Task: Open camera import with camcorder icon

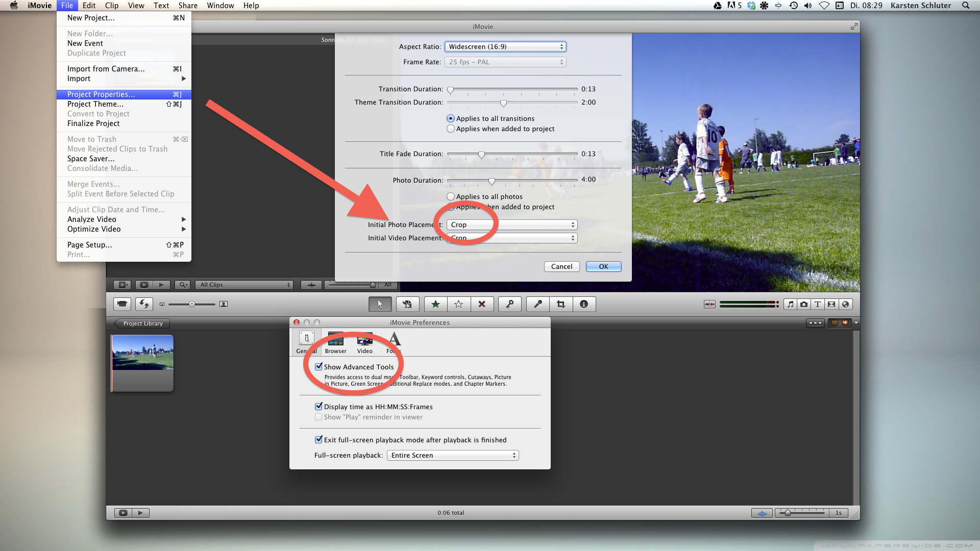Action: tap(122, 304)
